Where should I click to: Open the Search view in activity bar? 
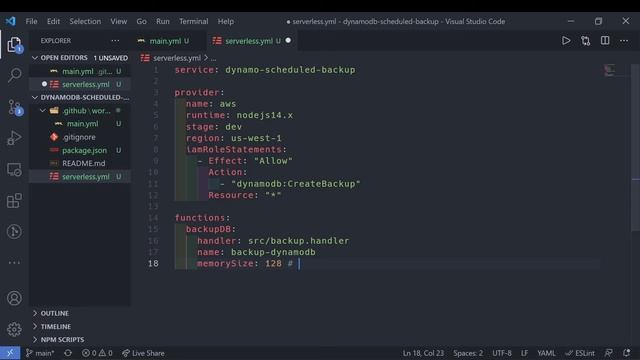14,75
